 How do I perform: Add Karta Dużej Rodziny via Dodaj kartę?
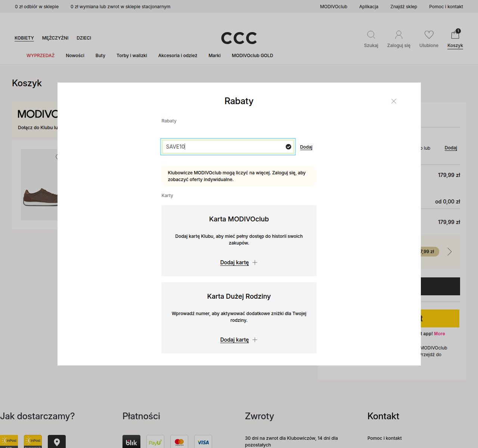(235, 340)
